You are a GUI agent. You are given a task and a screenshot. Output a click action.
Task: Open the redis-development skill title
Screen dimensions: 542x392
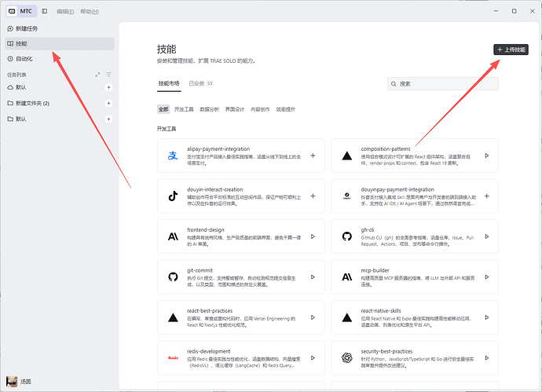[209, 351]
